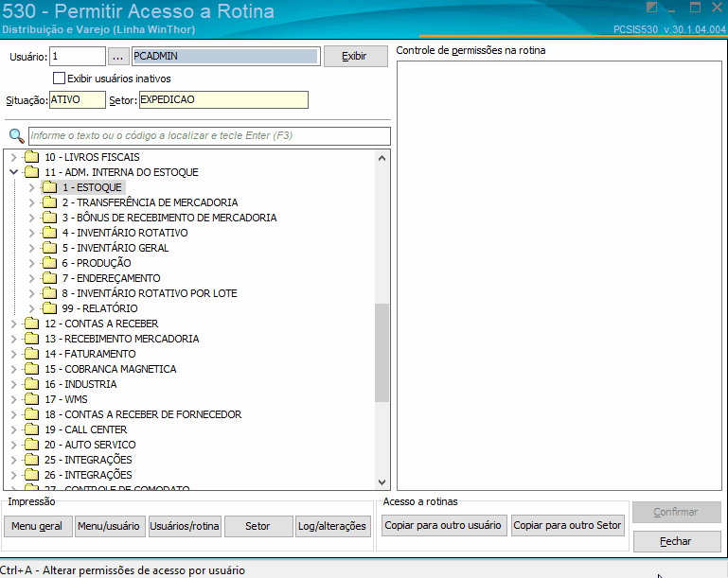Click folder icon of 14 - FATURAMENTO
Image resolution: width=728 pixels, height=578 pixels.
coord(31,354)
